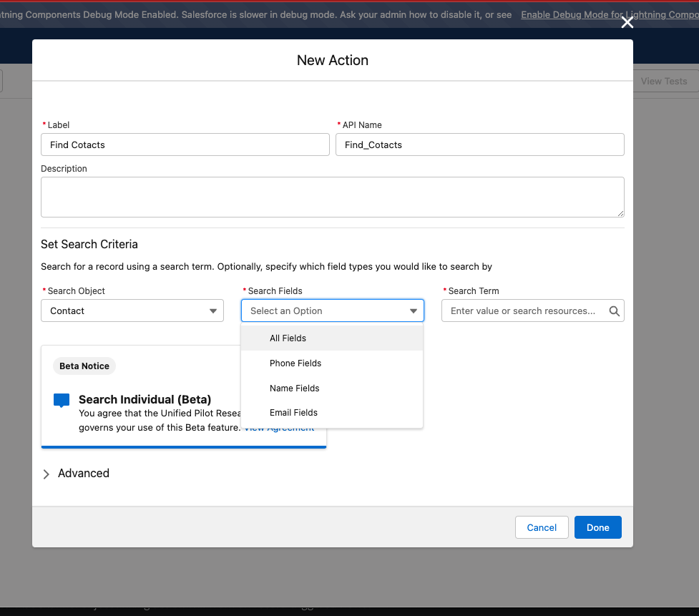Click the Search Individual (Beta) heading

coord(145,399)
